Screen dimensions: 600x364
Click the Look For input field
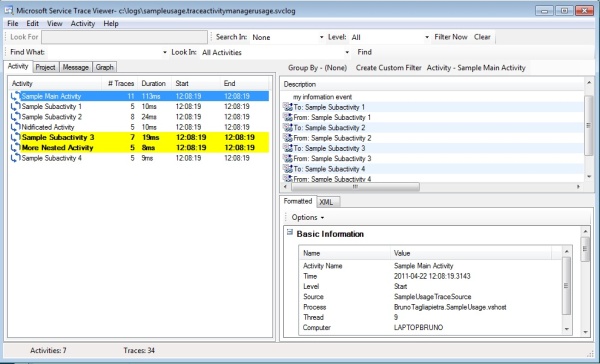[124, 37]
